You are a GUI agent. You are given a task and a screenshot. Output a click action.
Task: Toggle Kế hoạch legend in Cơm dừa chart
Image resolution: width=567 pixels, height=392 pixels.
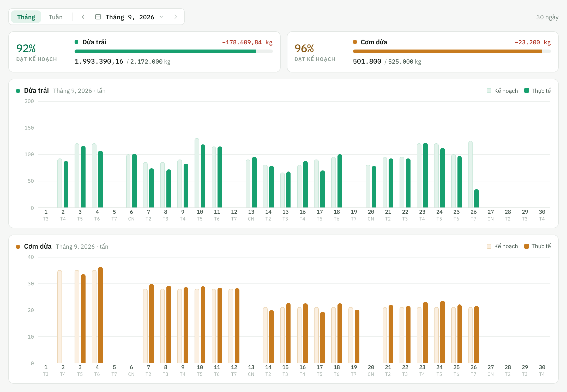tap(502, 246)
